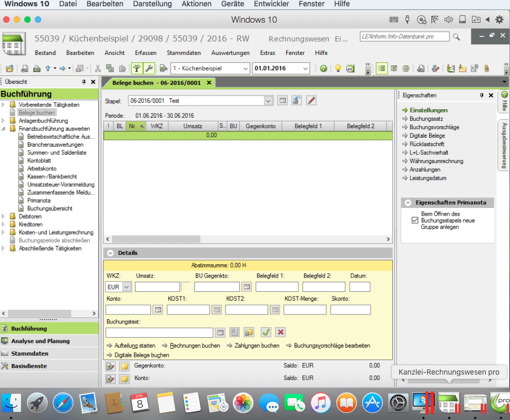This screenshot has width=510, height=420.
Task: Open LEXinform via the LEX toolbar icon
Action: pos(350,69)
